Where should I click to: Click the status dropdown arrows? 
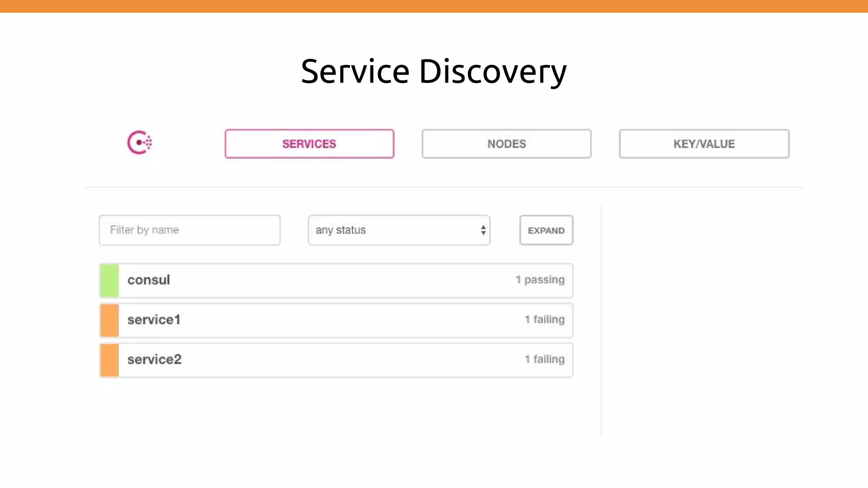(483, 230)
